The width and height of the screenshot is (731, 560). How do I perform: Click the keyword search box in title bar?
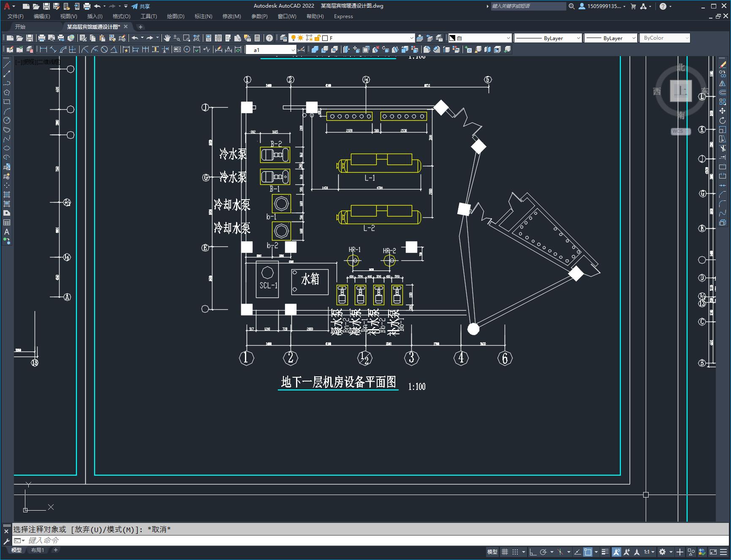(528, 6)
